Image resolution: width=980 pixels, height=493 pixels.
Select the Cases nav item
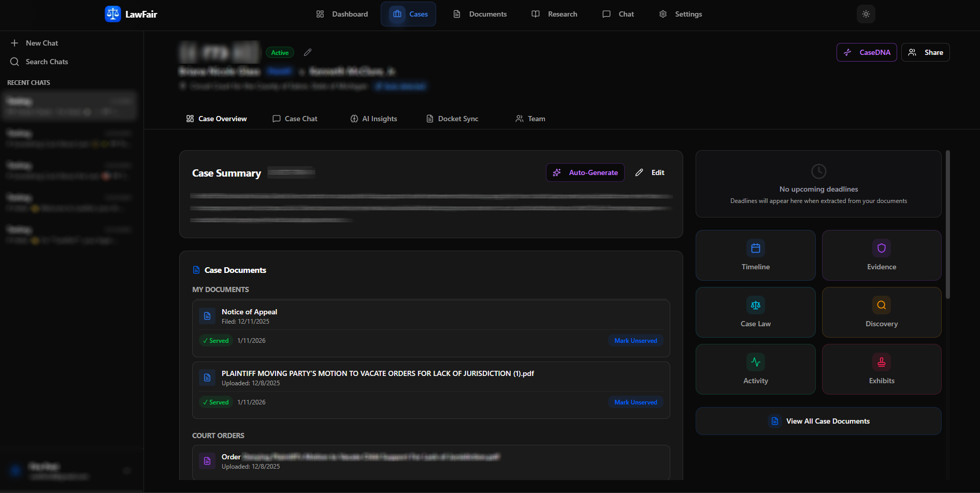(408, 14)
